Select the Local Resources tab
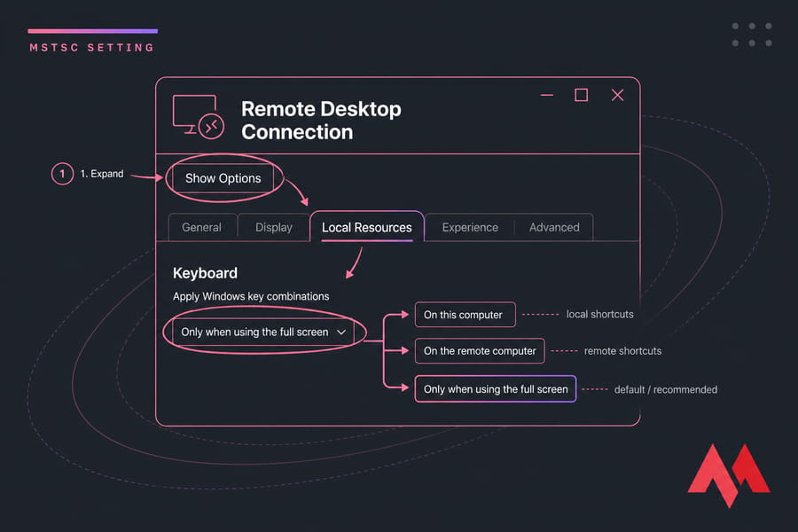This screenshot has width=798, height=532. pyautogui.click(x=367, y=227)
